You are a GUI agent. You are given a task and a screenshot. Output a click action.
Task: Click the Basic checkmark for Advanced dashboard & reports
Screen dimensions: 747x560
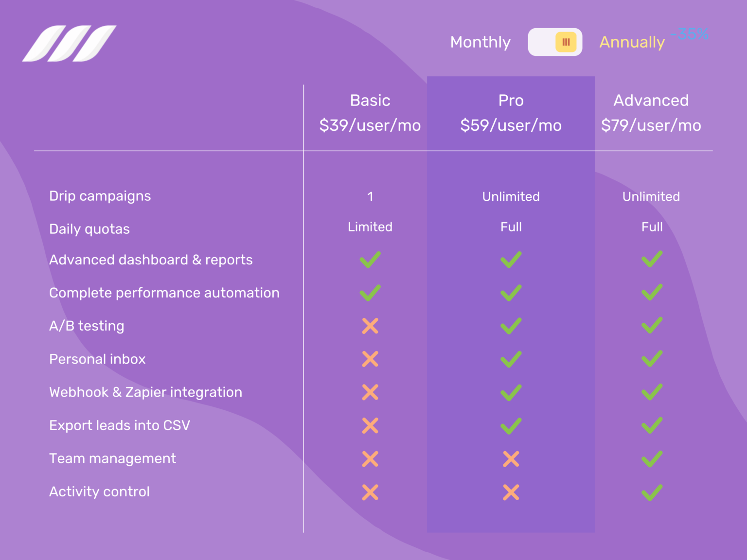click(370, 260)
